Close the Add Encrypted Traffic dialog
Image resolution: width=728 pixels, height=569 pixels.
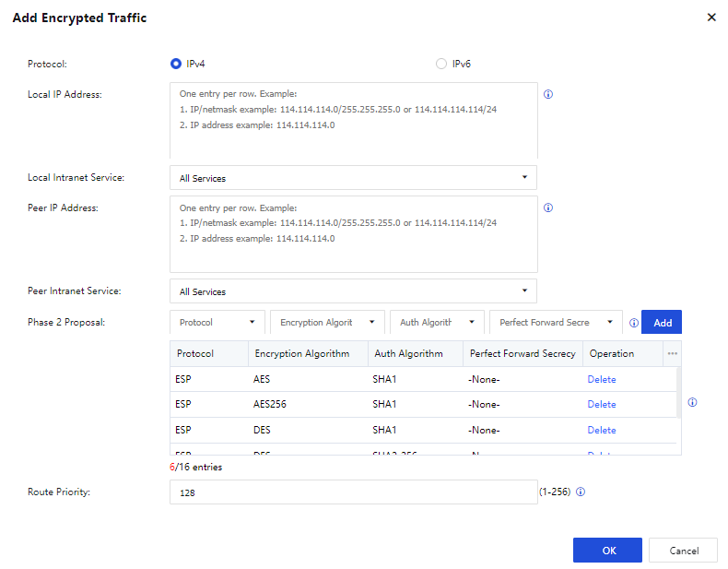[x=710, y=18]
